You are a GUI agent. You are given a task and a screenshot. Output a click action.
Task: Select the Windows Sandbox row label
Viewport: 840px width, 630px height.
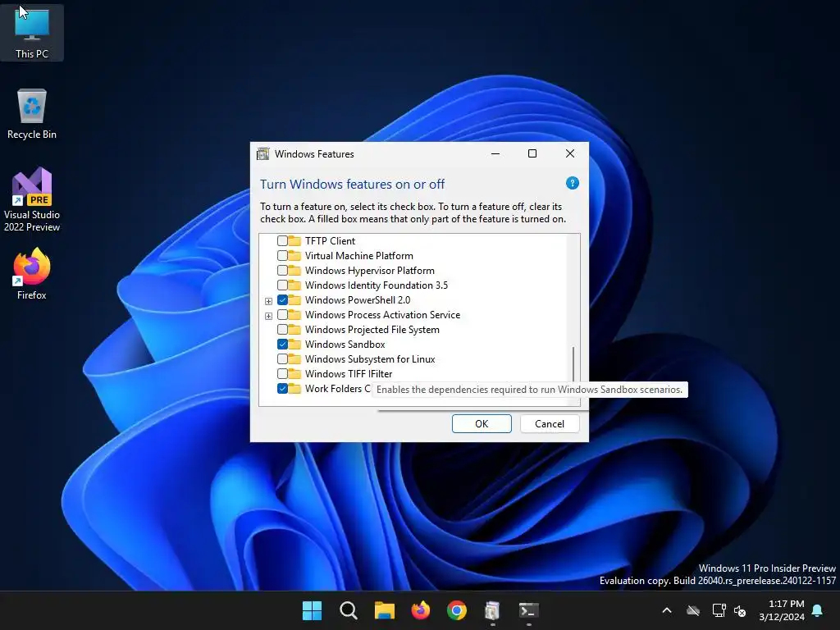345,345
